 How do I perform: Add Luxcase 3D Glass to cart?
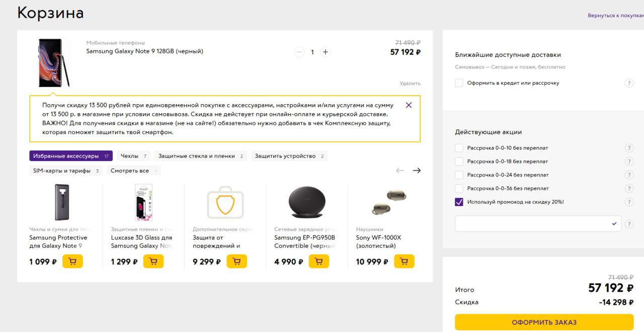click(153, 261)
